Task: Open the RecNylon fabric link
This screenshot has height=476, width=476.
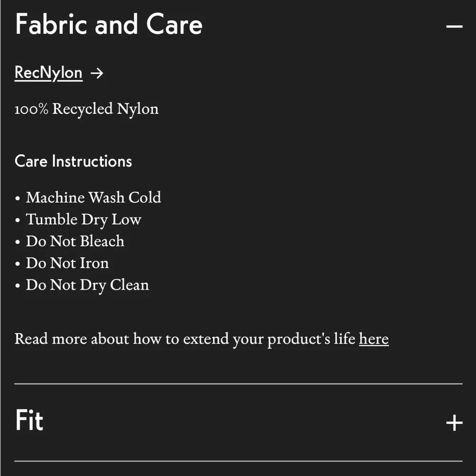Action: pos(49,73)
